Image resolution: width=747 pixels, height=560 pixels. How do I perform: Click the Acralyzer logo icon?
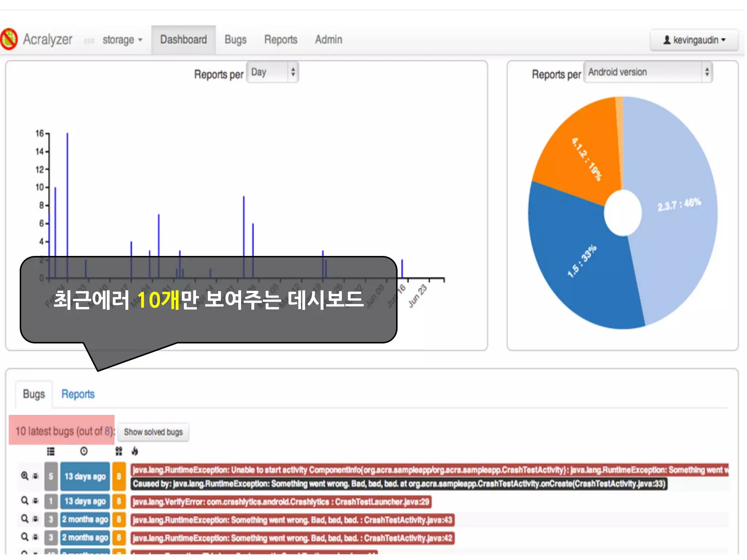(x=9, y=39)
